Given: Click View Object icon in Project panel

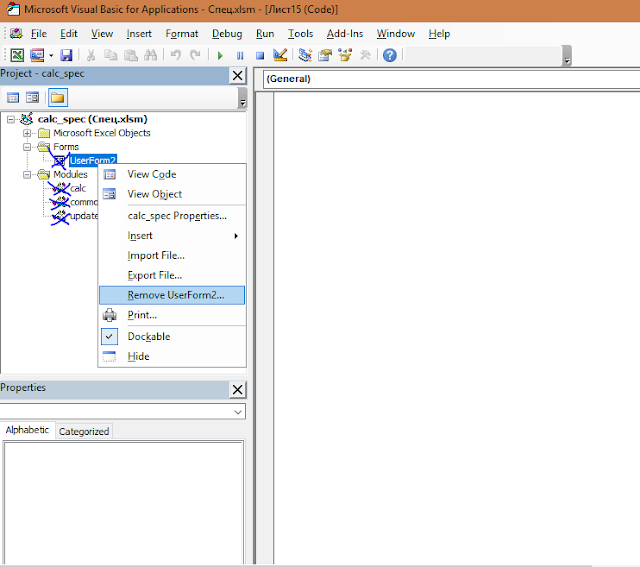Looking at the screenshot, I should click(32, 98).
